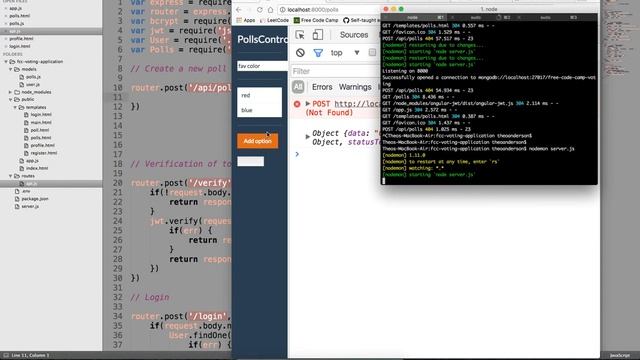Focus the 'fav color' poll name field
The image size is (640, 360).
coord(262,66)
